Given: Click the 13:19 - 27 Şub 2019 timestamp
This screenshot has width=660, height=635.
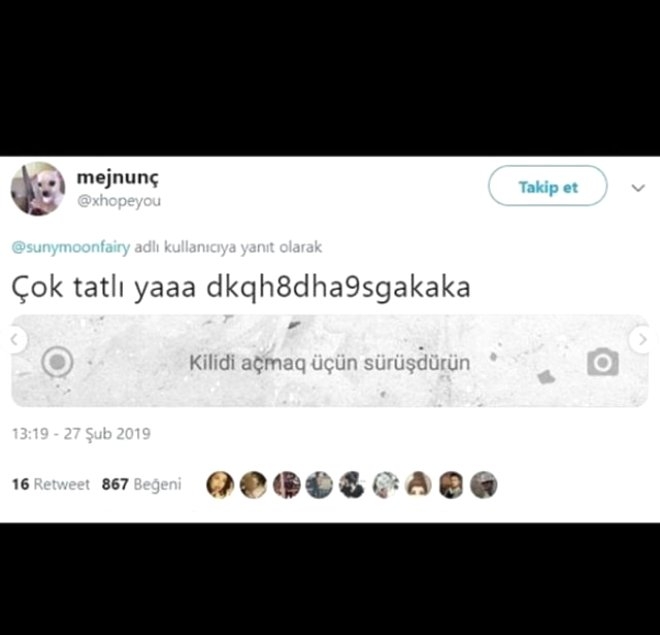Looking at the screenshot, I should [81, 434].
